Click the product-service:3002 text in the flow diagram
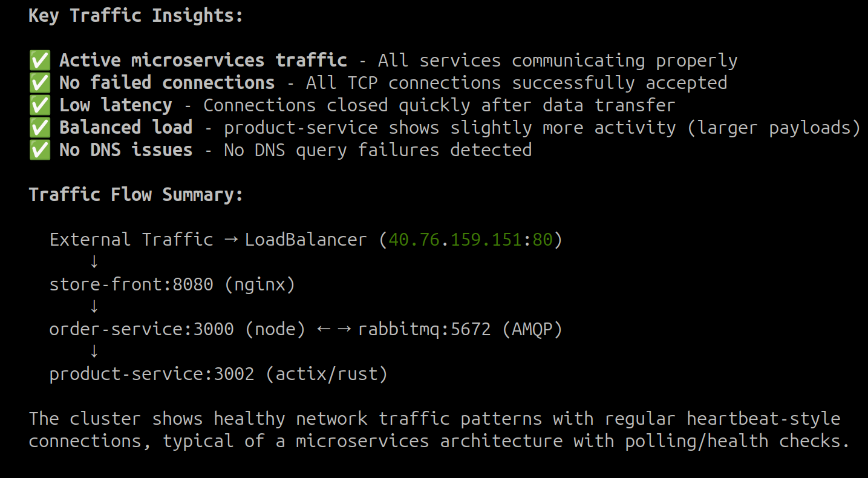The image size is (868, 478). [152, 374]
